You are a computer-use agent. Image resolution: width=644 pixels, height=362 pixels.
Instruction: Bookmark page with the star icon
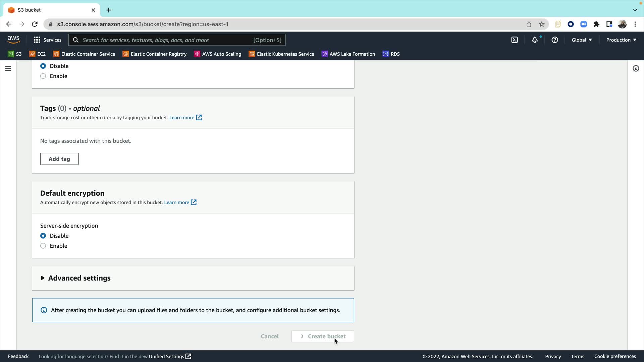pos(542,24)
